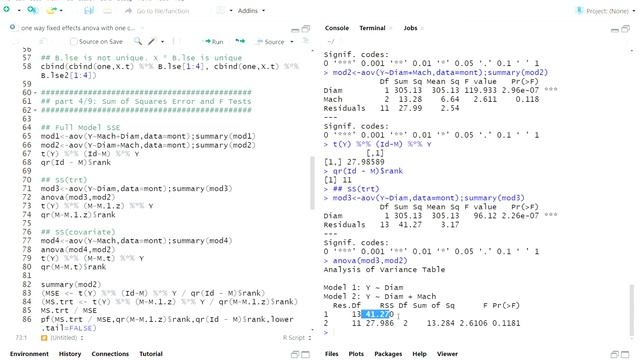The height and width of the screenshot is (360, 640).
Task: Click the highlighted RSS value 41.270
Action: [378, 314]
